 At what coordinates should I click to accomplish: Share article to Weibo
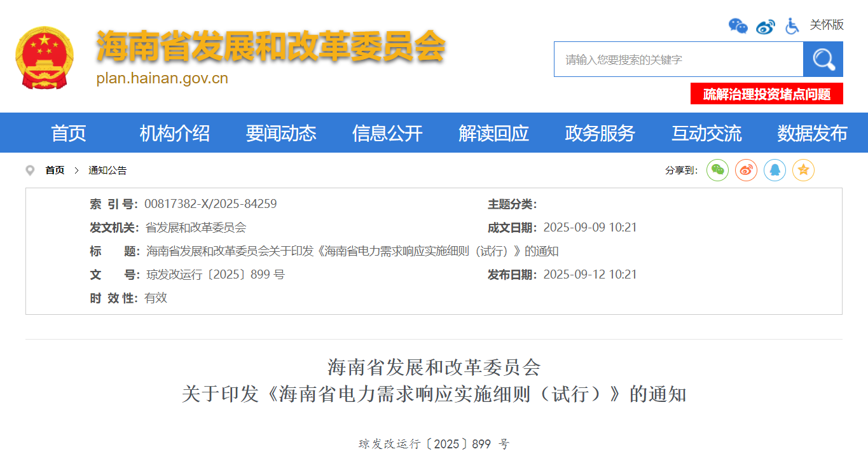click(746, 170)
